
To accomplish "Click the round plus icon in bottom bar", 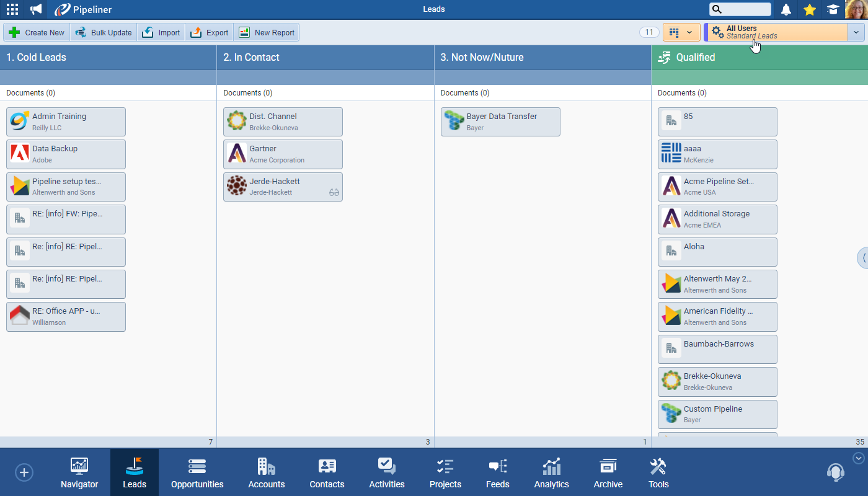I will tap(24, 472).
